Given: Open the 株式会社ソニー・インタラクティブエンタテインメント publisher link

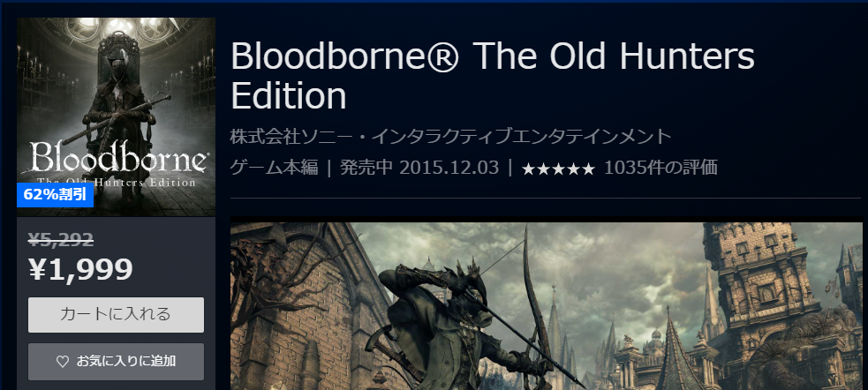Looking at the screenshot, I should point(450,136).
